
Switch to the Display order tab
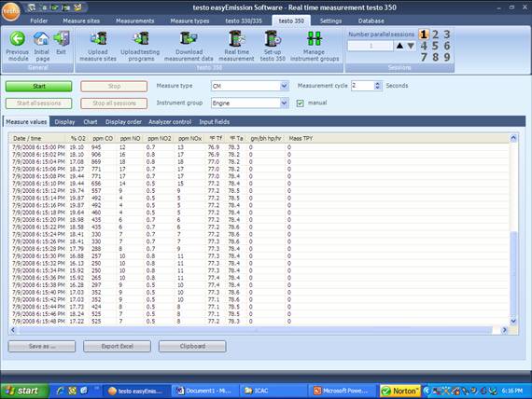(x=123, y=122)
